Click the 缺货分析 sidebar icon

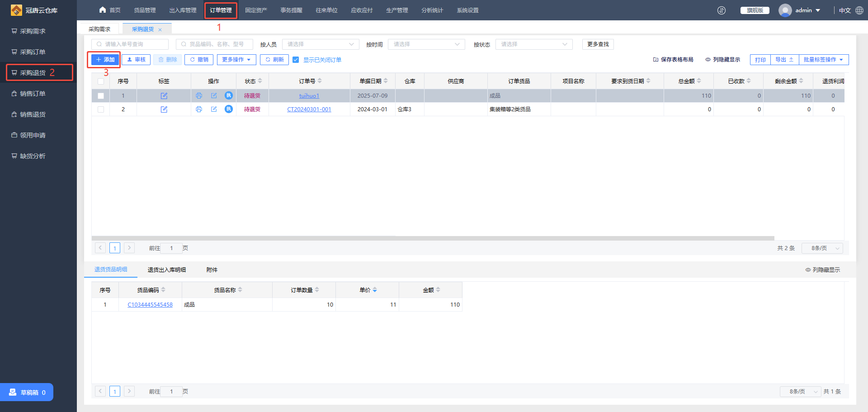(14, 156)
